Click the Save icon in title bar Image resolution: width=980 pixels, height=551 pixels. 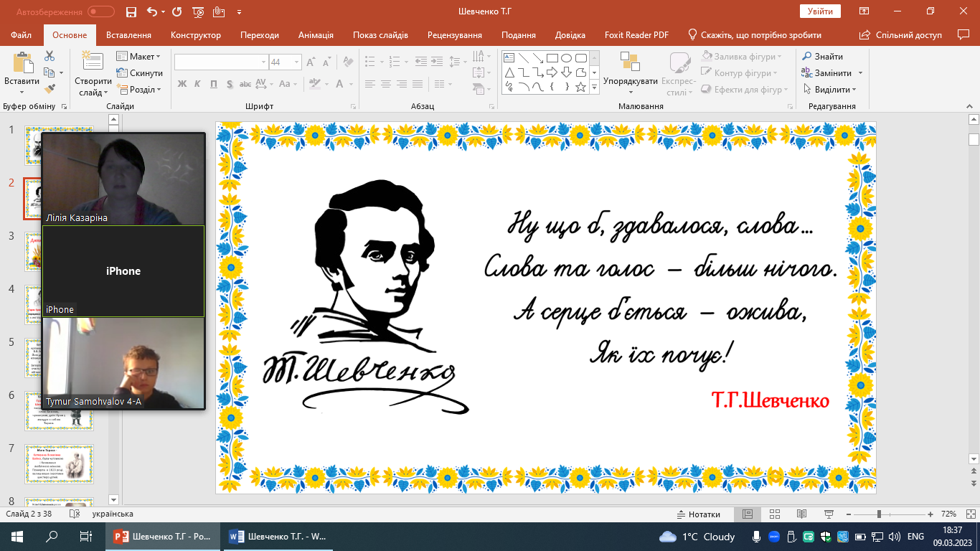pyautogui.click(x=131, y=12)
